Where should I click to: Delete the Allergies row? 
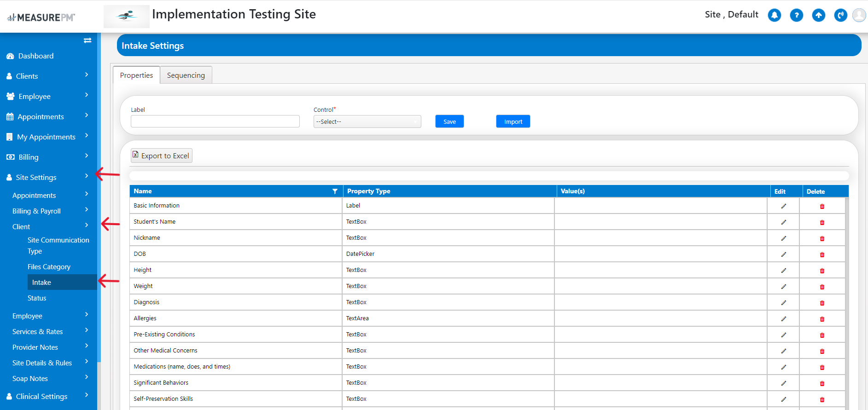point(822,319)
